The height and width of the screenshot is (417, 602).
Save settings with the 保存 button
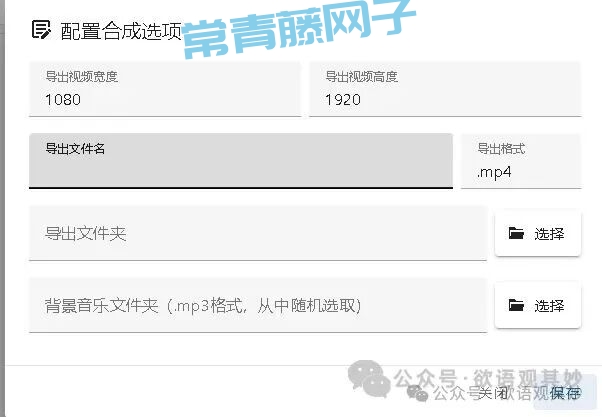565,393
